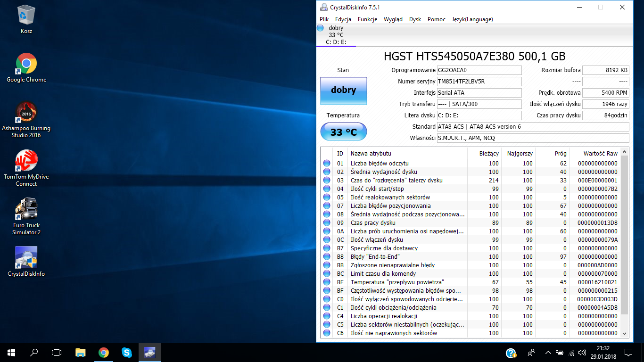Viewport: 644px width, 362px height.
Task: Click the 'Bieżący' column header
Action: pos(484,153)
